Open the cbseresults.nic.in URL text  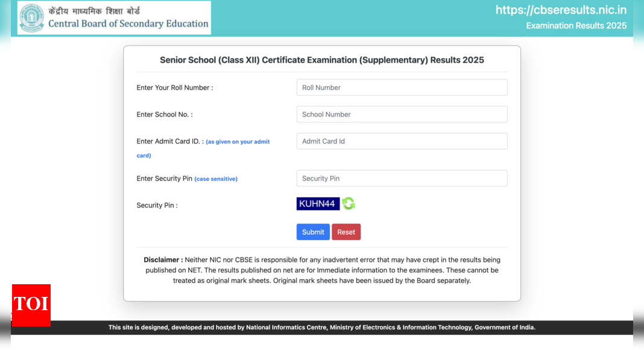coord(561,10)
